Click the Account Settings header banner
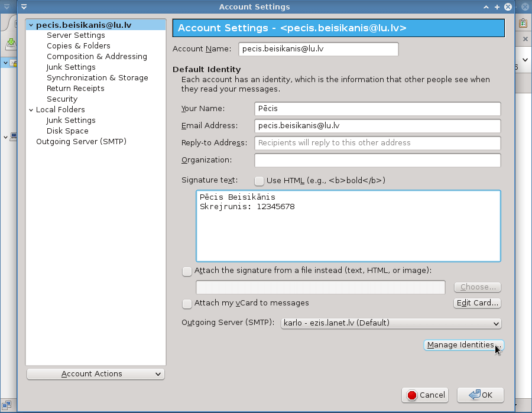 [x=339, y=28]
